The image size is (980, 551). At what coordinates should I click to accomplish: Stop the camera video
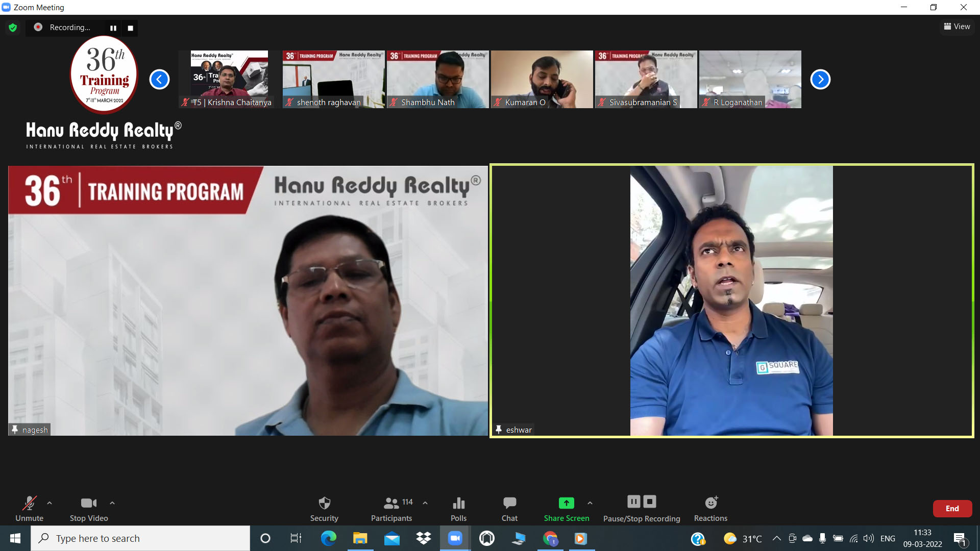(89, 509)
